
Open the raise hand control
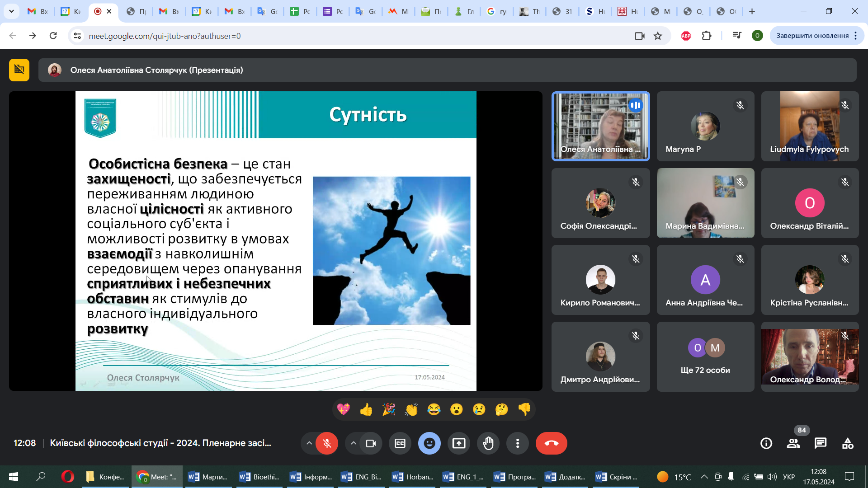click(488, 443)
